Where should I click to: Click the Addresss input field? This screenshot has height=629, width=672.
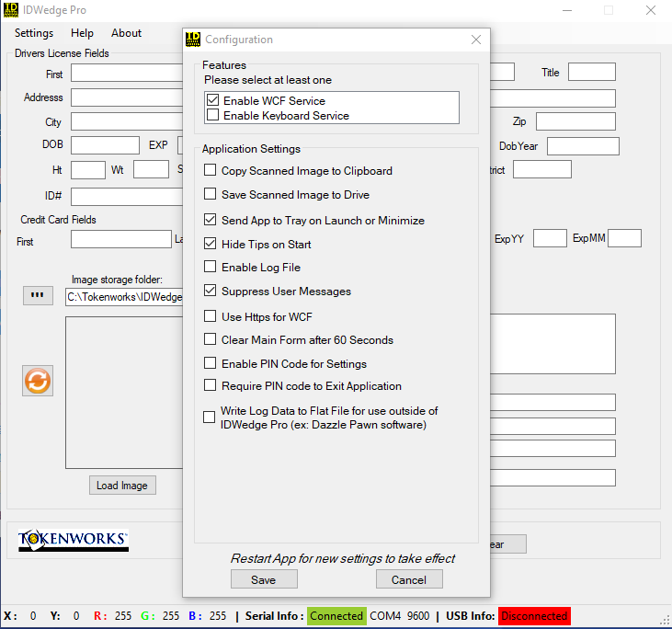(127, 97)
